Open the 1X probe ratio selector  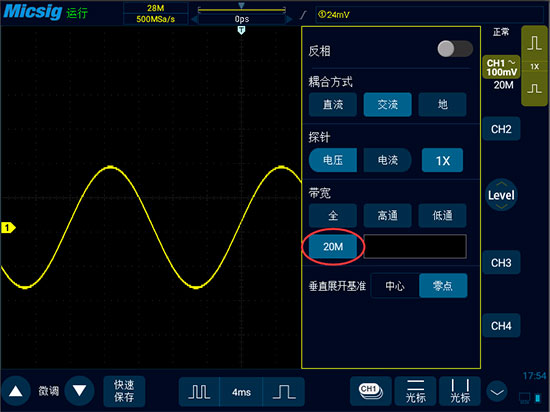(x=442, y=160)
